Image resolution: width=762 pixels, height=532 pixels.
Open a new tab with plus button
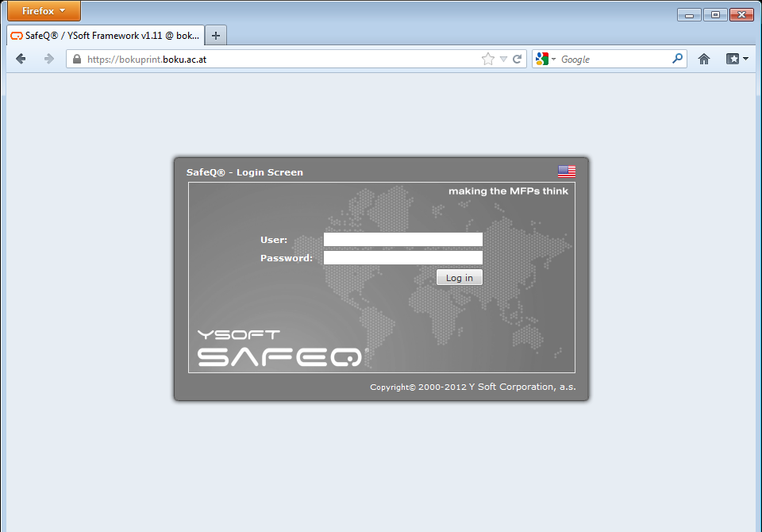tap(216, 36)
